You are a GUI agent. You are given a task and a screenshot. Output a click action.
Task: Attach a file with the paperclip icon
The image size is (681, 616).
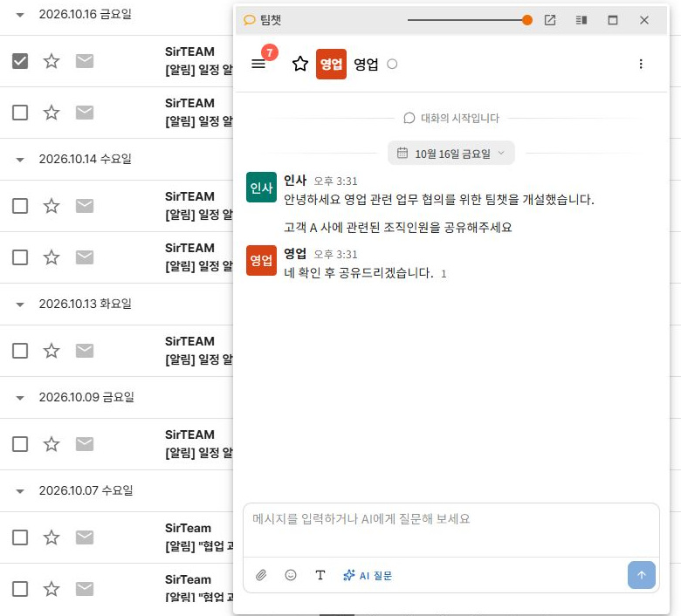click(261, 575)
